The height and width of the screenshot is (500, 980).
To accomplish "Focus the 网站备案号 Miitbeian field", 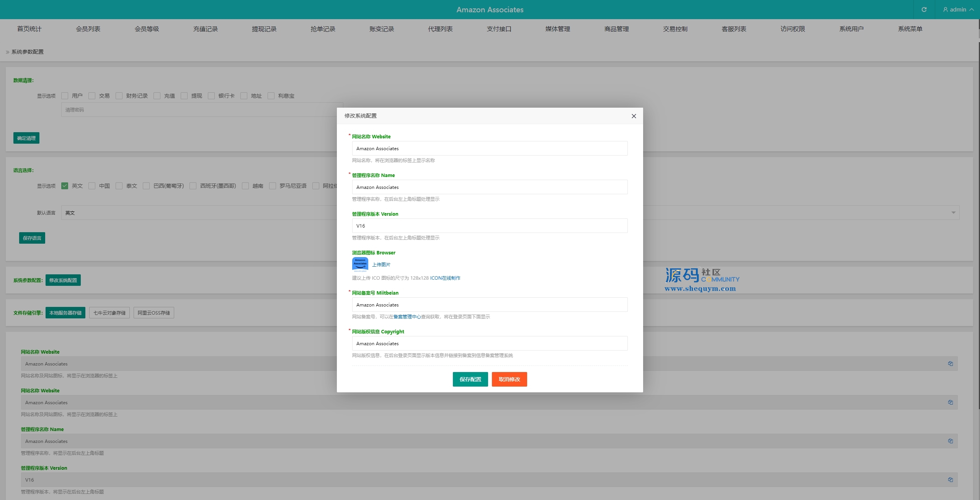I will [490, 305].
